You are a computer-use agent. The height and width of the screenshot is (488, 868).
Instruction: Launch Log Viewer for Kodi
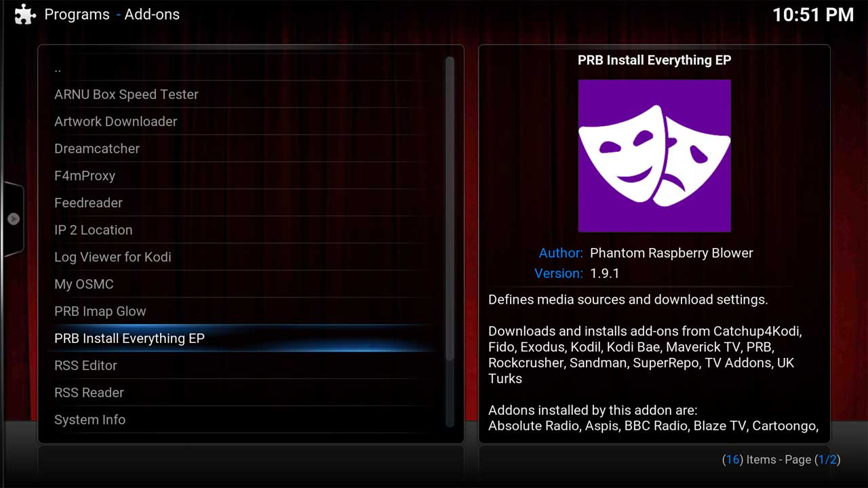243,257
